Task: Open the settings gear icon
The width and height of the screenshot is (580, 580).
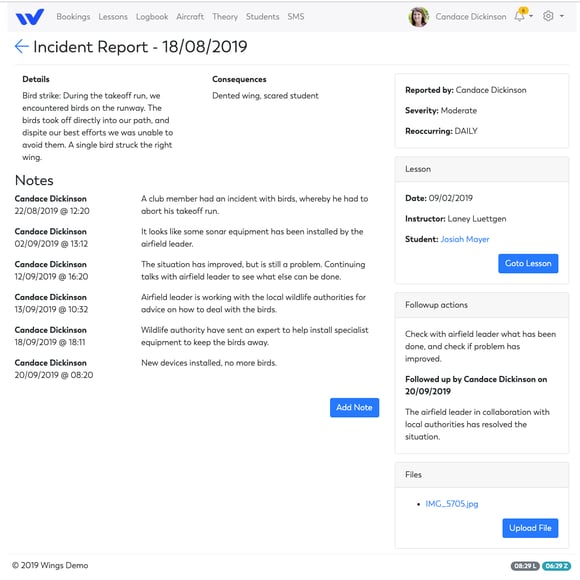Action: point(548,16)
